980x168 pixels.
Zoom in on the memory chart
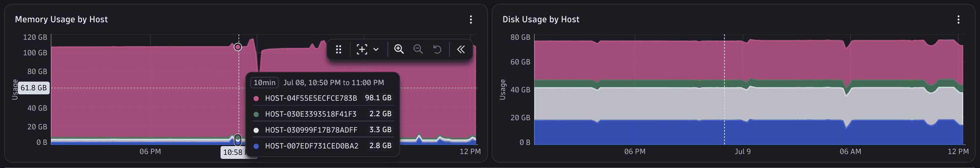pyautogui.click(x=399, y=49)
